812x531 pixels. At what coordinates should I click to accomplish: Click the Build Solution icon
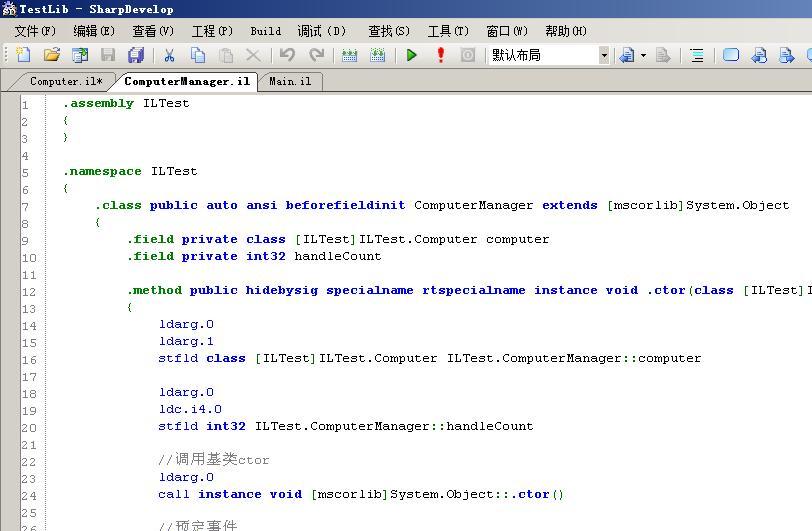pos(350,54)
